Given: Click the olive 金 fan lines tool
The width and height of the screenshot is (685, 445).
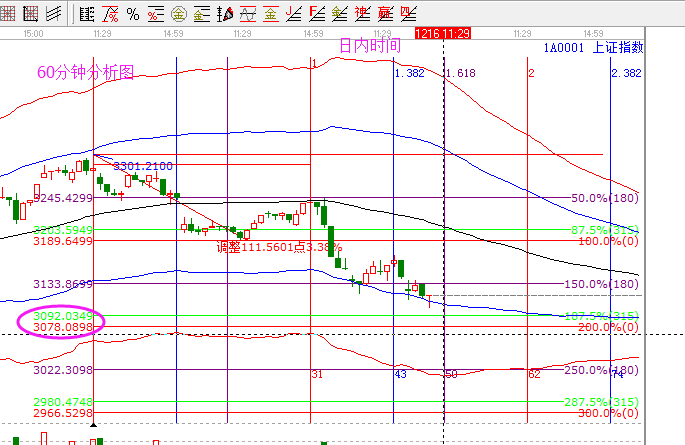Looking at the screenshot, I should (339, 14).
